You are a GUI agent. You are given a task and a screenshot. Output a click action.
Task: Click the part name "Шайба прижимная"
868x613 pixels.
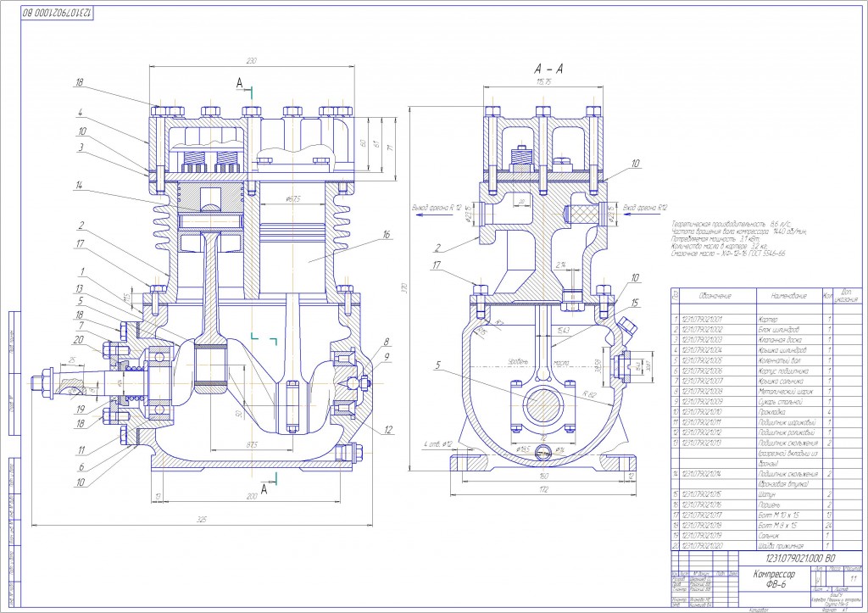coord(781,546)
